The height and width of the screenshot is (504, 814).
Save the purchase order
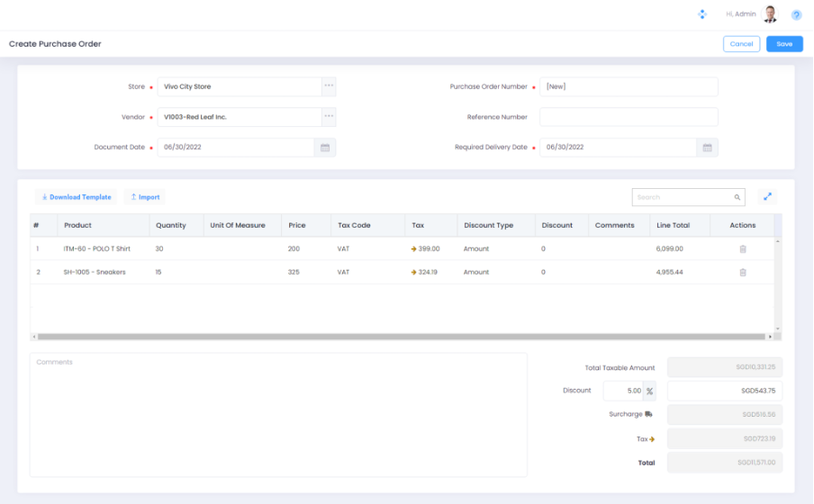click(784, 44)
